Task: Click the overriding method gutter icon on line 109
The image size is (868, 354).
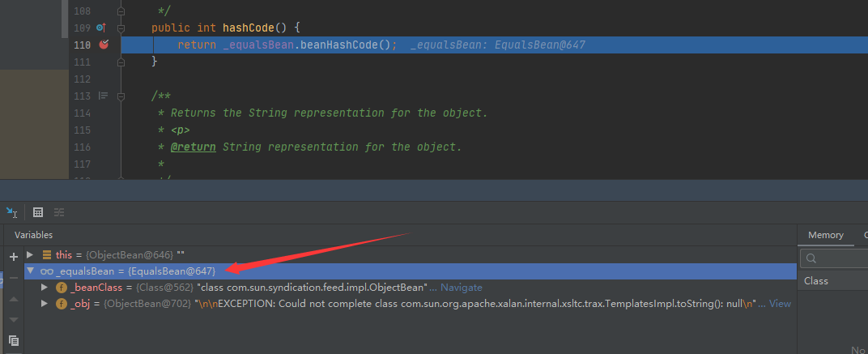Action: [100, 28]
